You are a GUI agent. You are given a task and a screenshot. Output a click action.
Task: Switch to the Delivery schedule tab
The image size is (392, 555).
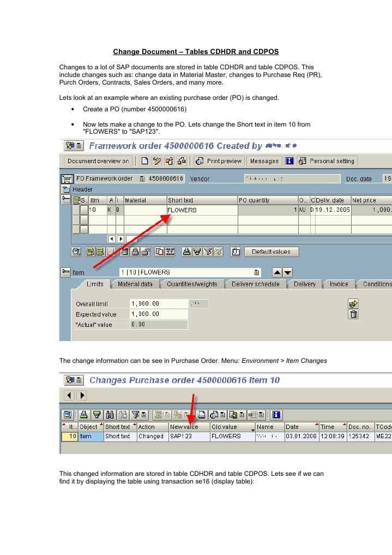256,284
